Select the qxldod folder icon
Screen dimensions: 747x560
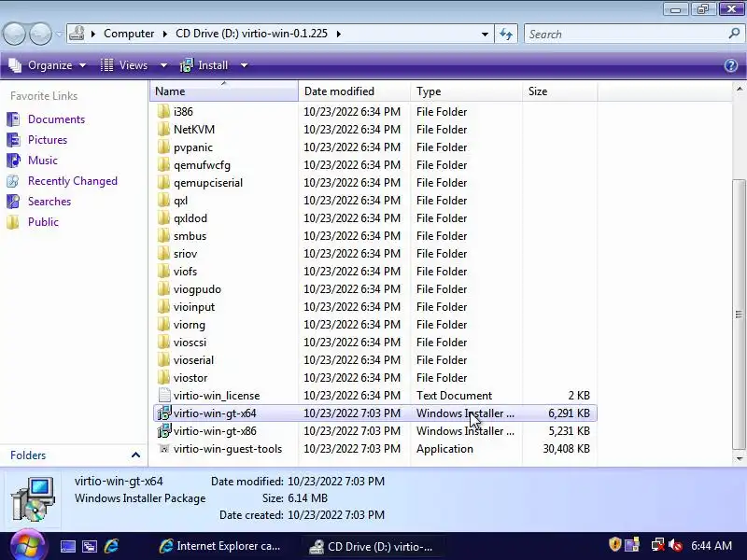click(x=163, y=218)
